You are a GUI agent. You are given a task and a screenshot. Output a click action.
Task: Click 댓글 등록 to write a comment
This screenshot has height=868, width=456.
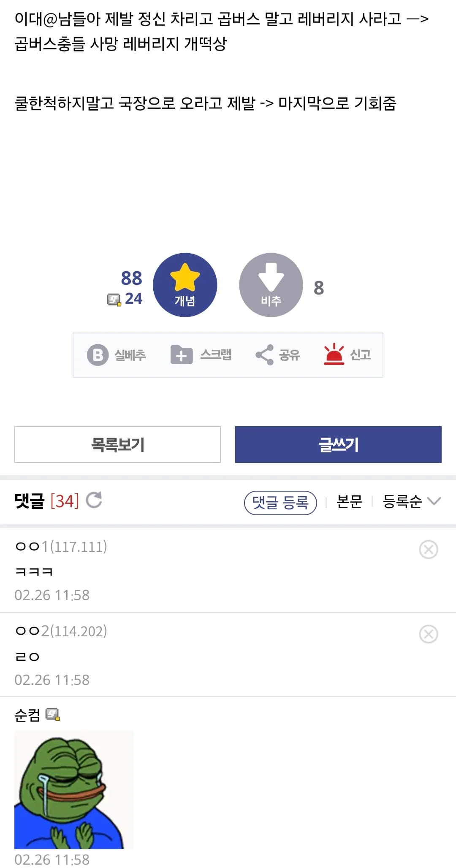[280, 502]
